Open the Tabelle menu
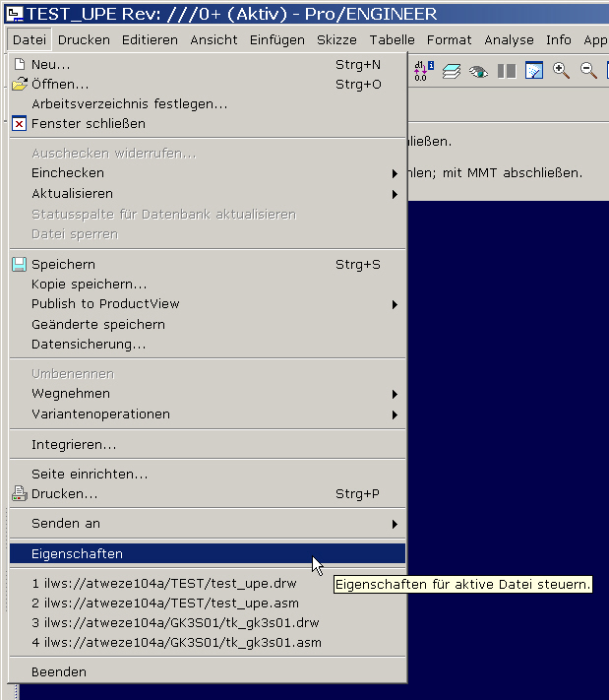 393,40
